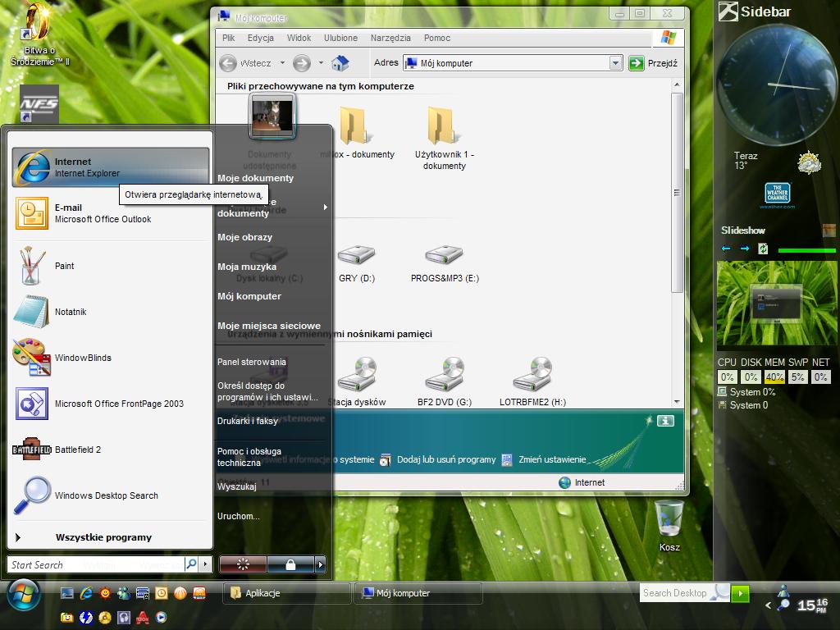840x630 pixels.
Task: Open the Narzędzia menu
Action: tap(390, 38)
